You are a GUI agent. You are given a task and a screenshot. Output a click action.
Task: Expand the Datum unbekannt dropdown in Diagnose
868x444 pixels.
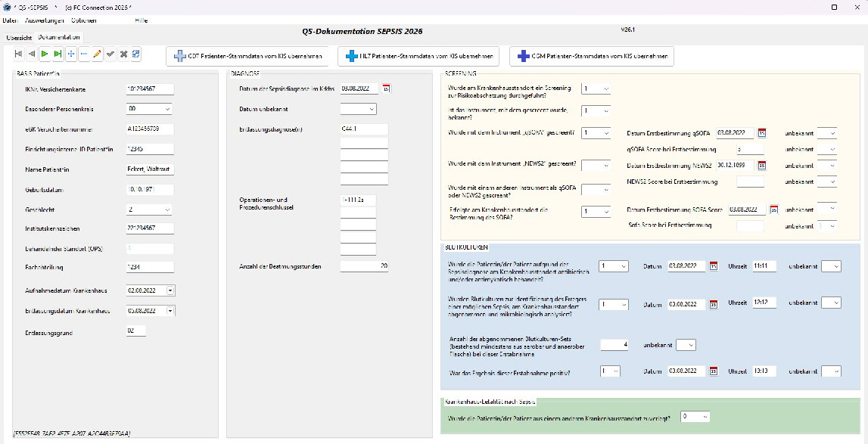click(x=372, y=109)
